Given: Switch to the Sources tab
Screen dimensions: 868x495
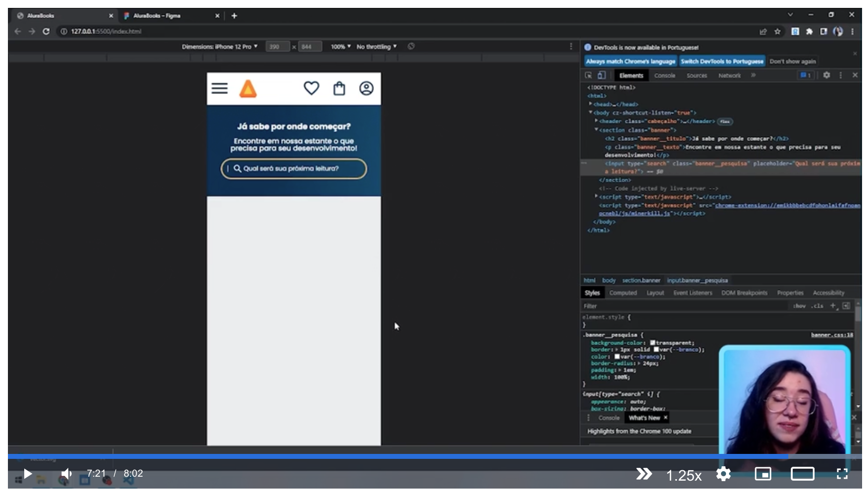Looking at the screenshot, I should coord(697,75).
